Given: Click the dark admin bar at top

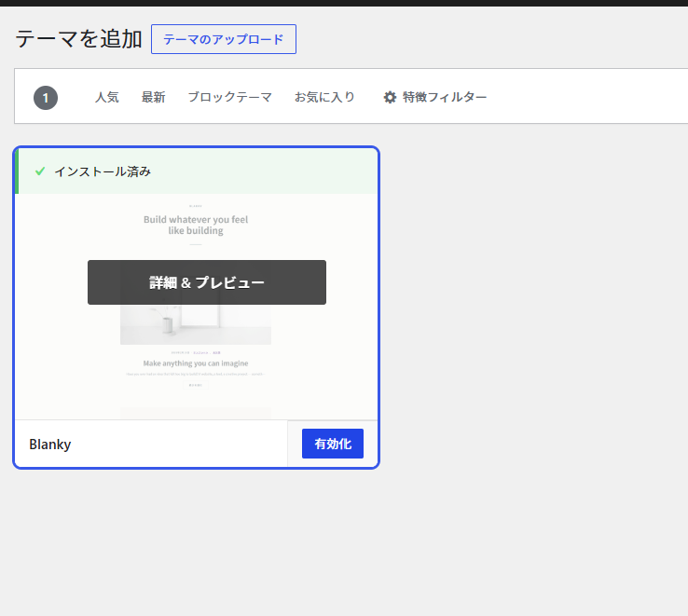Looking at the screenshot, I should (344, 3).
